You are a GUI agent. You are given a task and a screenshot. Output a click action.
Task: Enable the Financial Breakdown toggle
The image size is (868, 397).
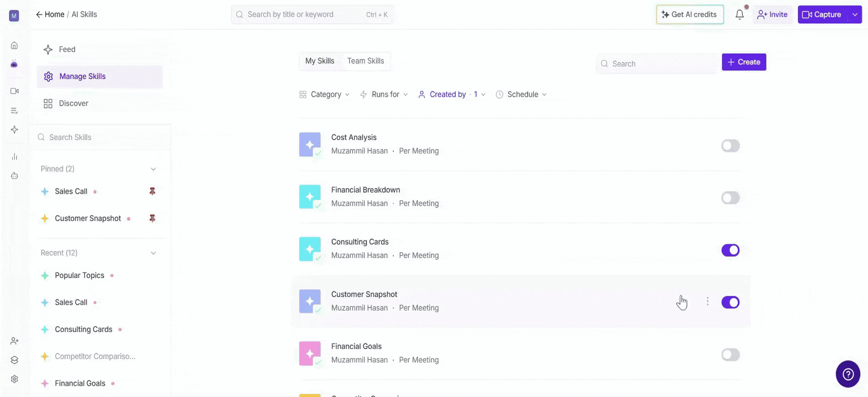pos(731,198)
